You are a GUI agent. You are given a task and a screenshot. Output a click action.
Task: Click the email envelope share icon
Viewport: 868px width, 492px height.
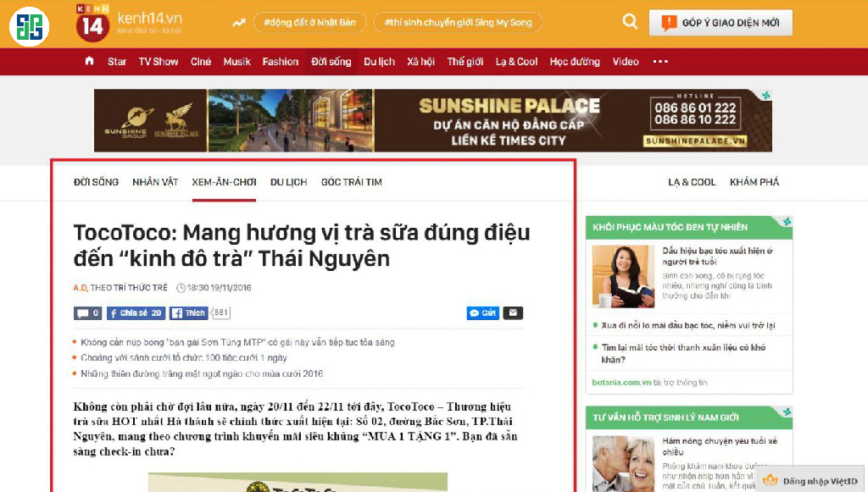pos(513,312)
